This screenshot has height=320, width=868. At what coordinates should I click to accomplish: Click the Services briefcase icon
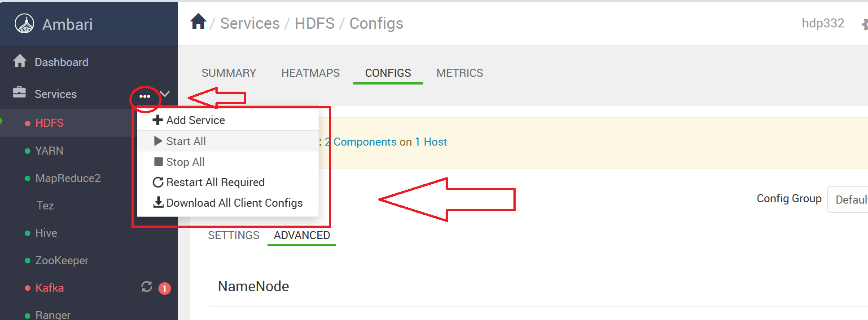click(x=19, y=92)
